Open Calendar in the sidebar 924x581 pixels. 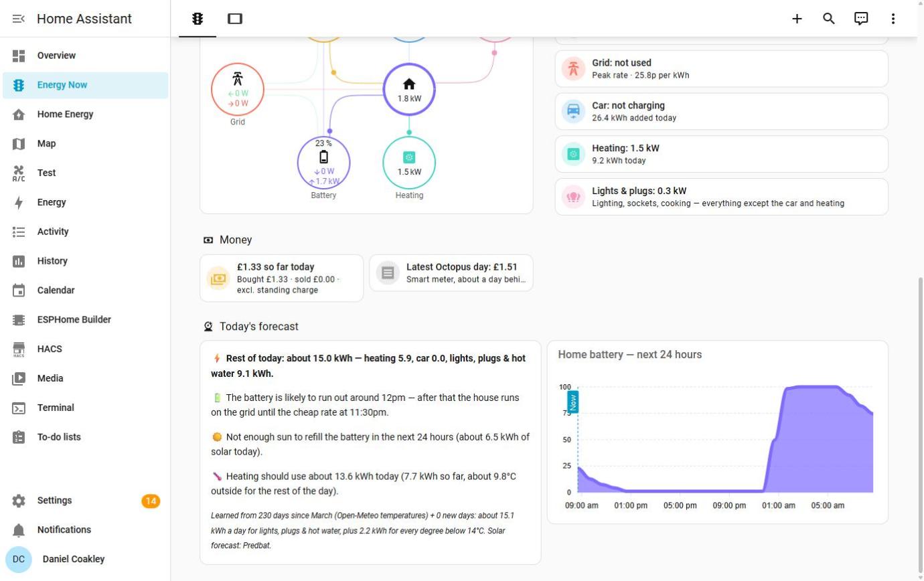tap(86, 290)
